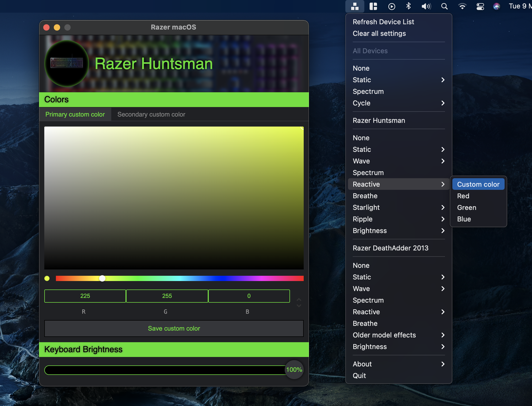Click the Razer Huntsman keyboard thumbnail

[67, 63]
